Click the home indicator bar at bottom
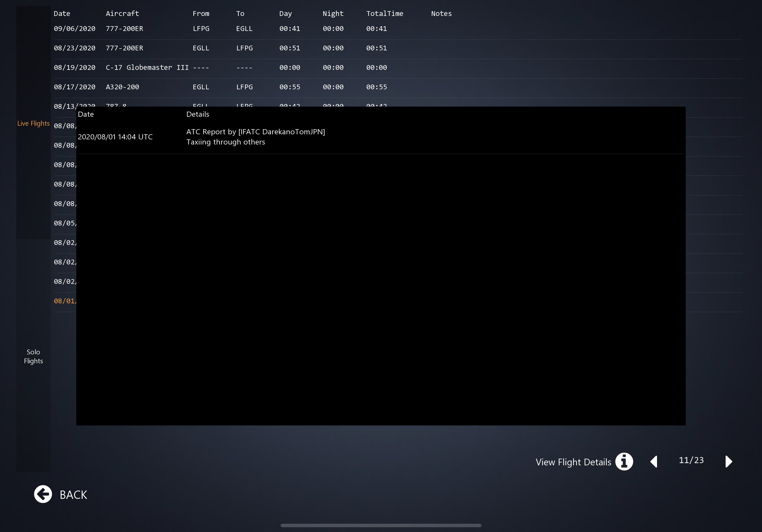The width and height of the screenshot is (762, 532). [381, 525]
